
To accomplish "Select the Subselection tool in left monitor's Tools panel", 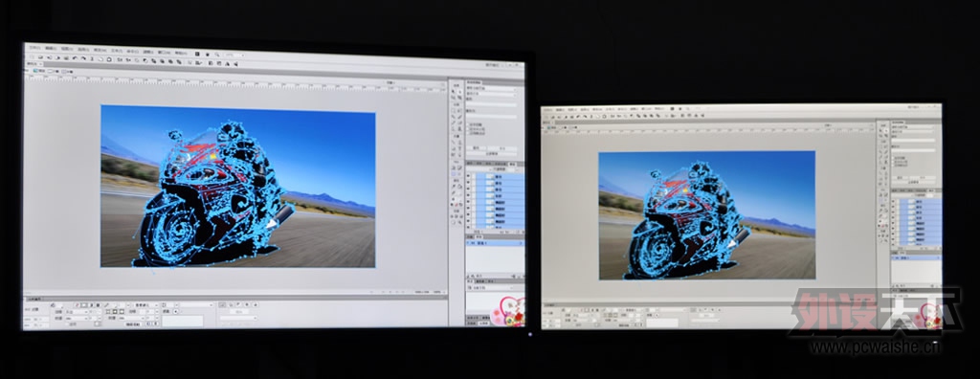I will coord(460,91).
